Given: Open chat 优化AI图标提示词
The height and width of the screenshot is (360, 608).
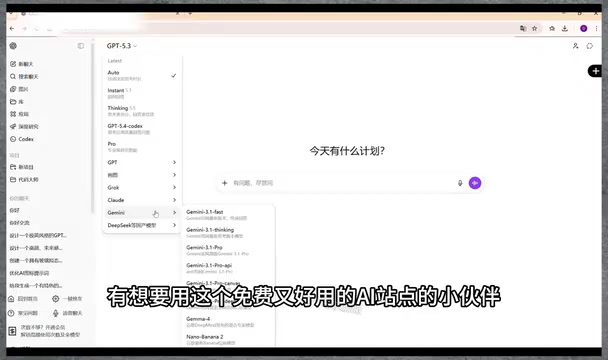Looking at the screenshot, I should pos(29,273).
